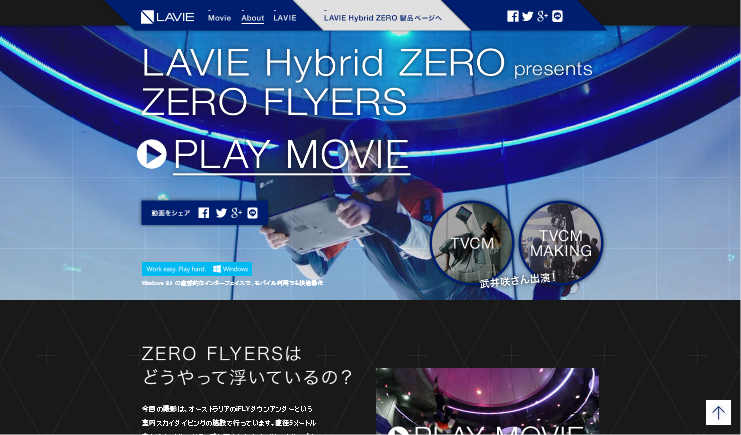
Task: Click the '動画をシェア' label
Action: [x=171, y=213]
